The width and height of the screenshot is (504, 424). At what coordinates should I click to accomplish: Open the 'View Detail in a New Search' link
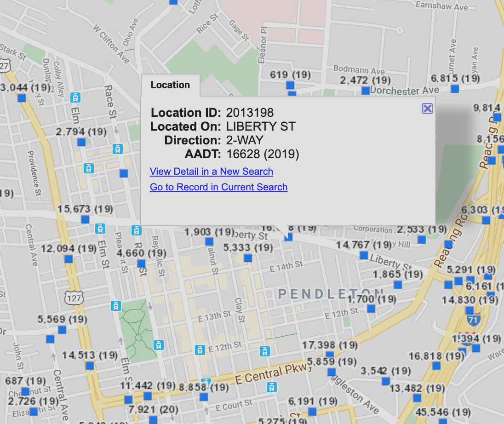[x=212, y=172]
